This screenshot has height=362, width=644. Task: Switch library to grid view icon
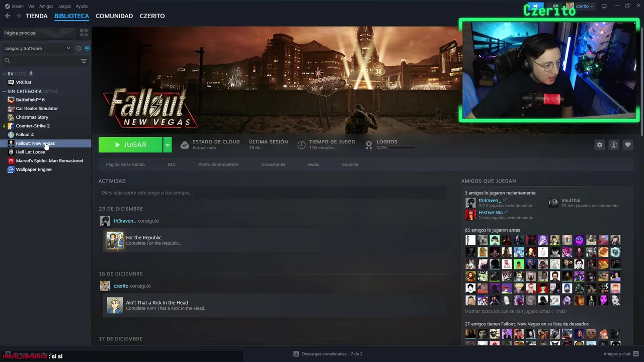point(84,33)
